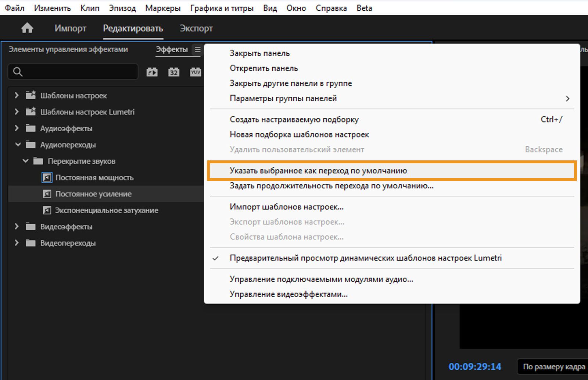Click the Перекрытие звуков folder icon
588x380 pixels.
[x=38, y=161]
